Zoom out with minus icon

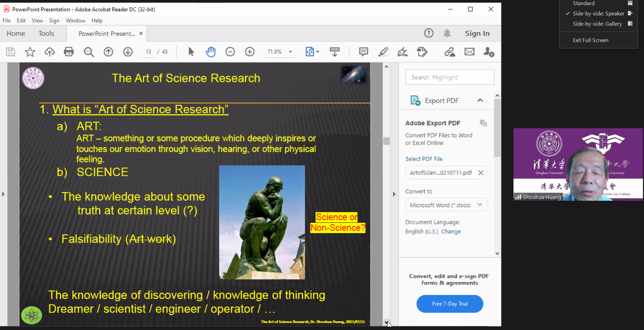point(230,52)
